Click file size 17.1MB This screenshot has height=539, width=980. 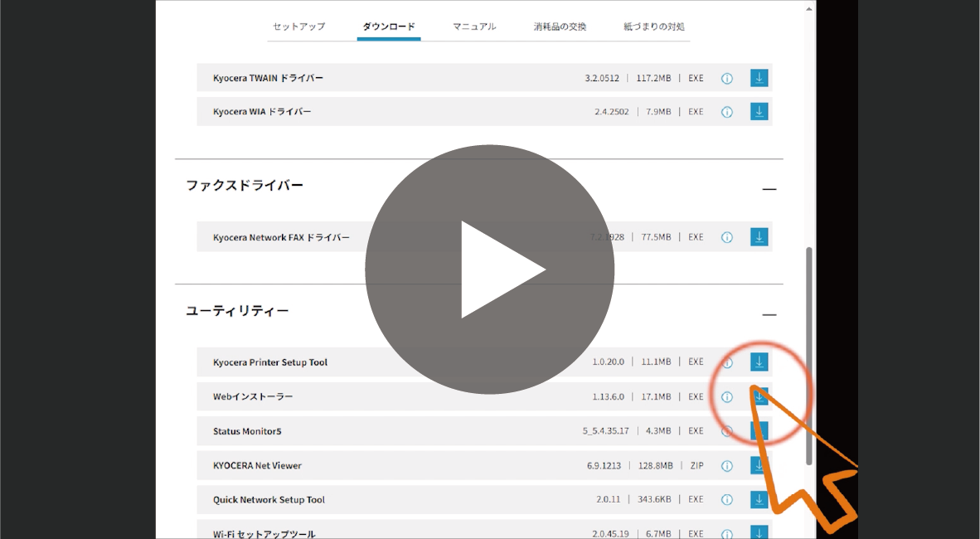(x=657, y=397)
